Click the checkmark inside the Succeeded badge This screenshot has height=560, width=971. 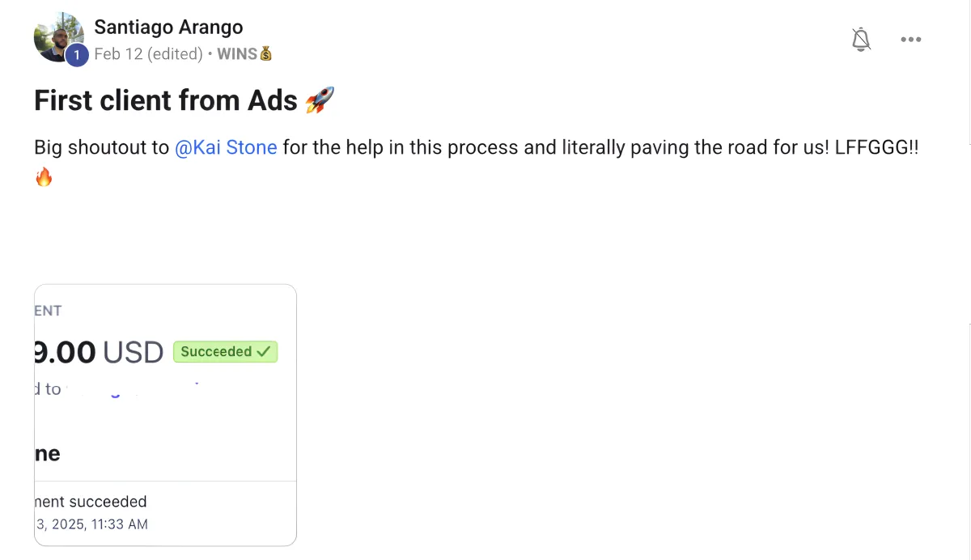coord(264,352)
